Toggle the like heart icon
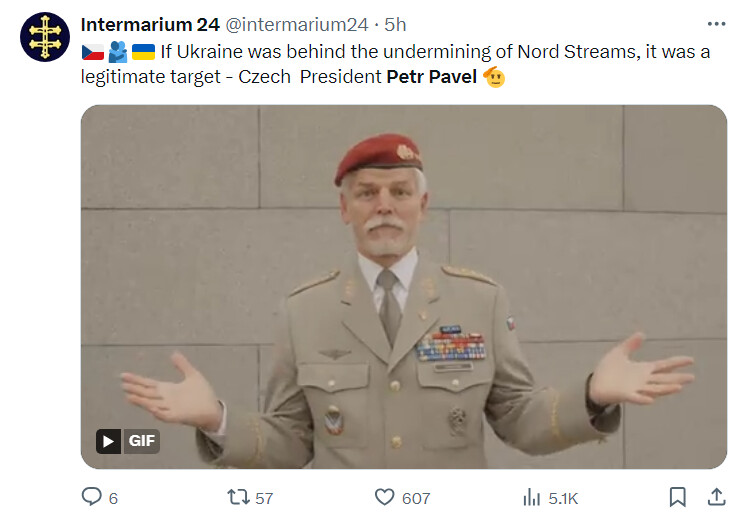The image size is (740, 521). coord(385,497)
